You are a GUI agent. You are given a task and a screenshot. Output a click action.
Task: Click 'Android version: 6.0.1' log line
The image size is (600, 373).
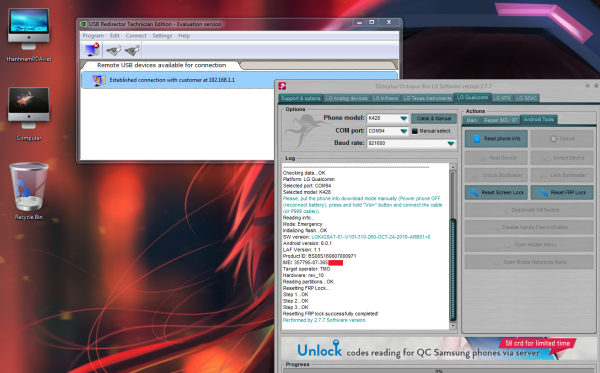pos(307,243)
